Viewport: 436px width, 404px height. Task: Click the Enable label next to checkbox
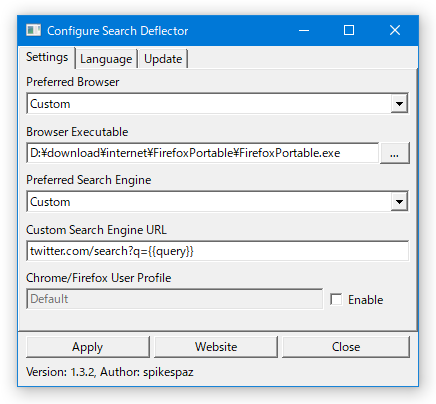point(366,300)
